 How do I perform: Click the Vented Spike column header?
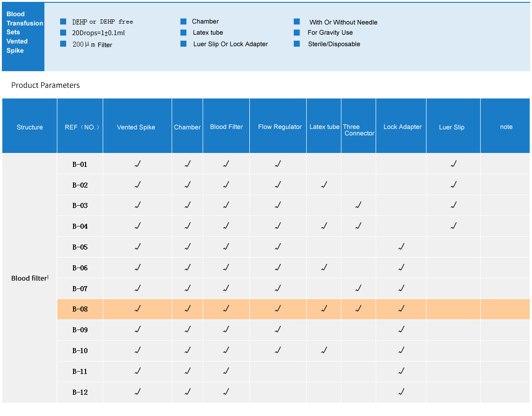click(x=136, y=127)
